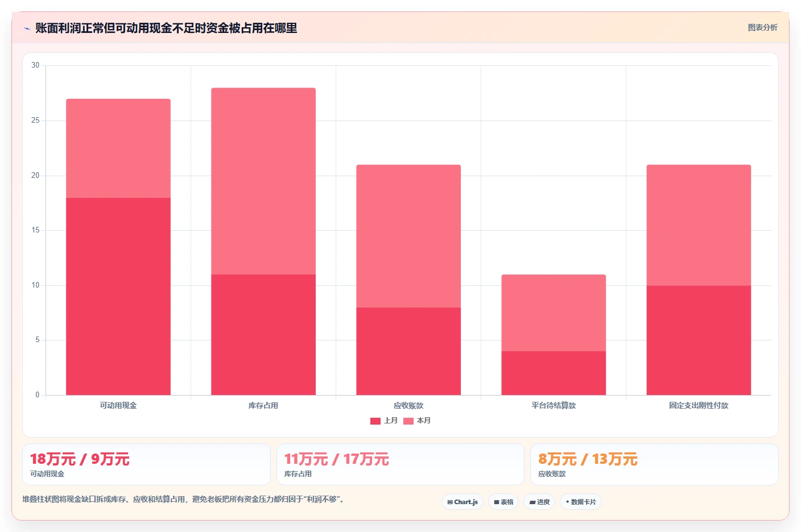The height and width of the screenshot is (532, 801).
Task: Select the Chart.js tag pill
Action: click(x=463, y=502)
